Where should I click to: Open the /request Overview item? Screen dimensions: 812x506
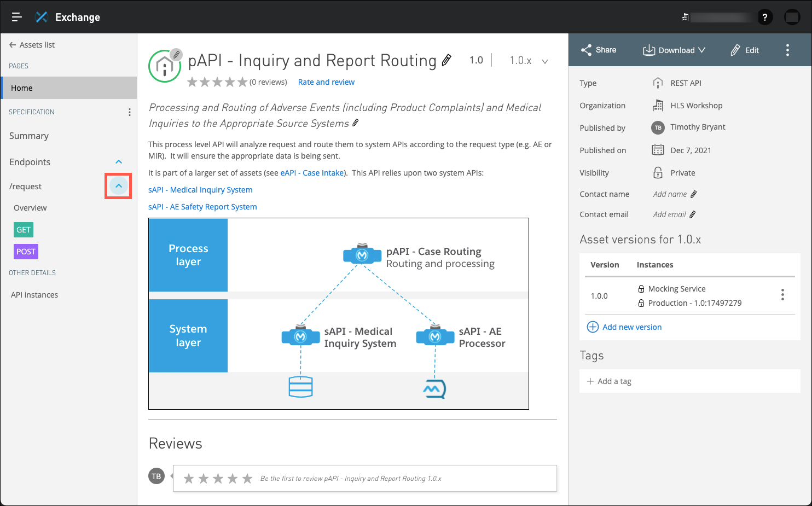(30, 208)
